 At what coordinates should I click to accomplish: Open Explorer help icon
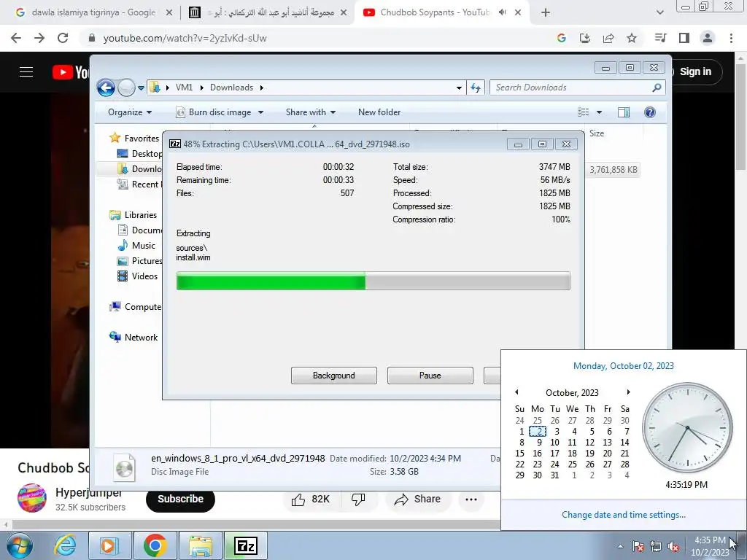click(x=650, y=112)
